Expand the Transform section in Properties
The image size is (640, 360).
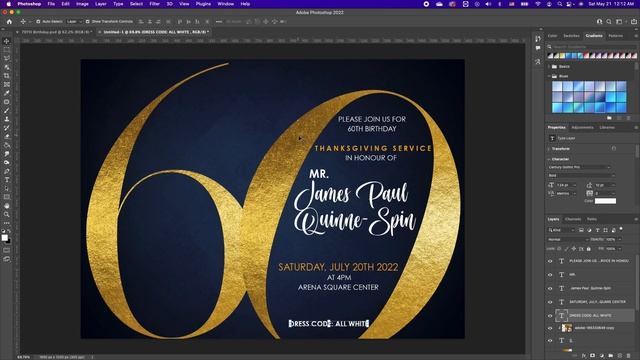pyautogui.click(x=549, y=149)
